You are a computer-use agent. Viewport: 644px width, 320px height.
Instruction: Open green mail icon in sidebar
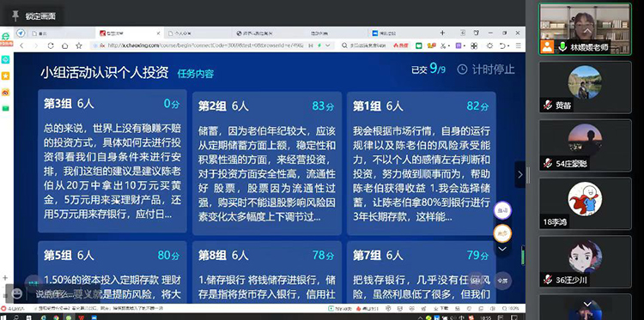(6, 108)
